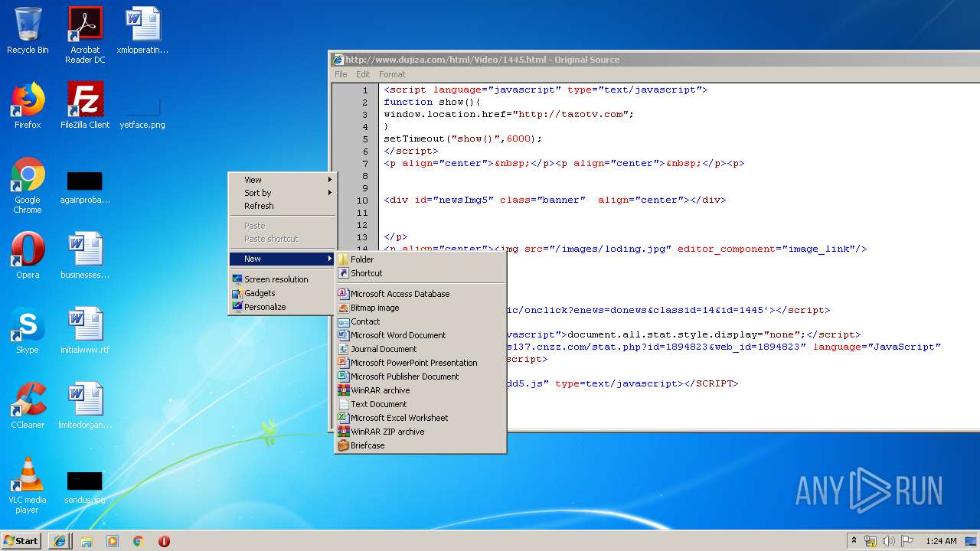Create a new WinRAR ZIP archive
Viewport: 980px width, 551px height.
pos(420,432)
